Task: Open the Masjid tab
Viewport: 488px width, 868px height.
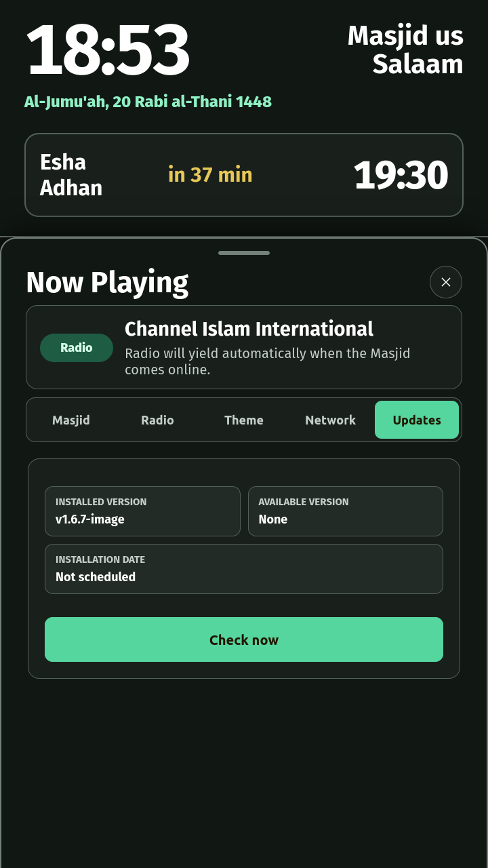Action: point(71,420)
